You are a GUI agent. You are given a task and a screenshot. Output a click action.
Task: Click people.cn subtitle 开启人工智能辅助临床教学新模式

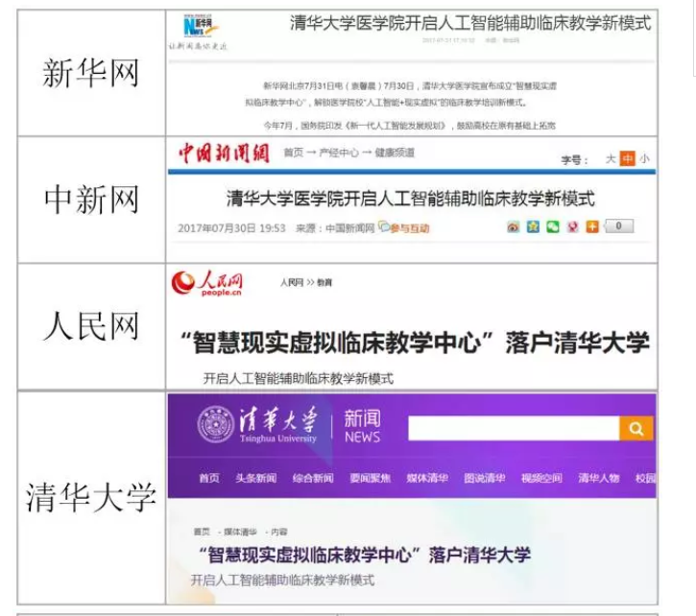tap(298, 379)
